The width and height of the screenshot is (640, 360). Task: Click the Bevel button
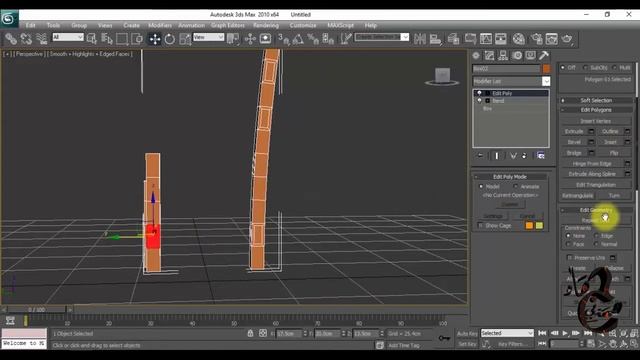click(x=574, y=142)
